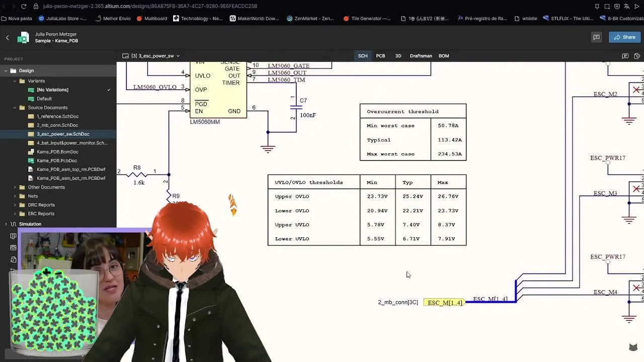Image resolution: width=644 pixels, height=362 pixels.
Task: Open the STLFLIX bookmark
Action: point(568,19)
